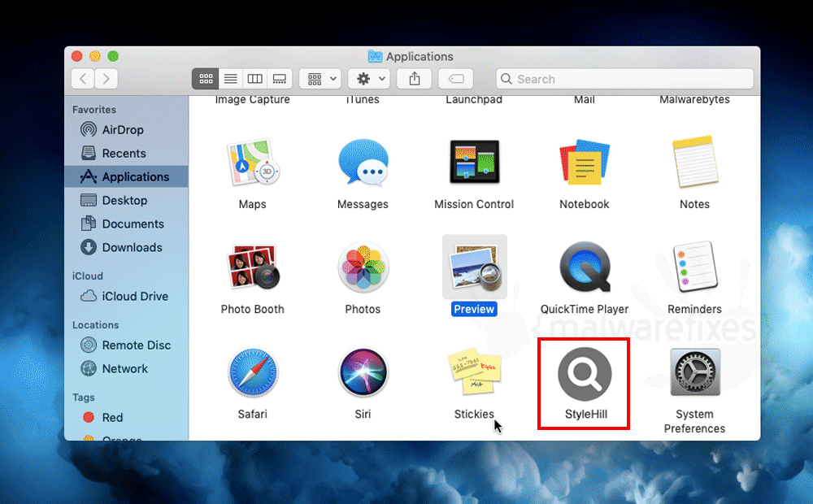This screenshot has height=504, width=813.
Task: Click the Favorites sidebar heading
Action: pos(94,110)
